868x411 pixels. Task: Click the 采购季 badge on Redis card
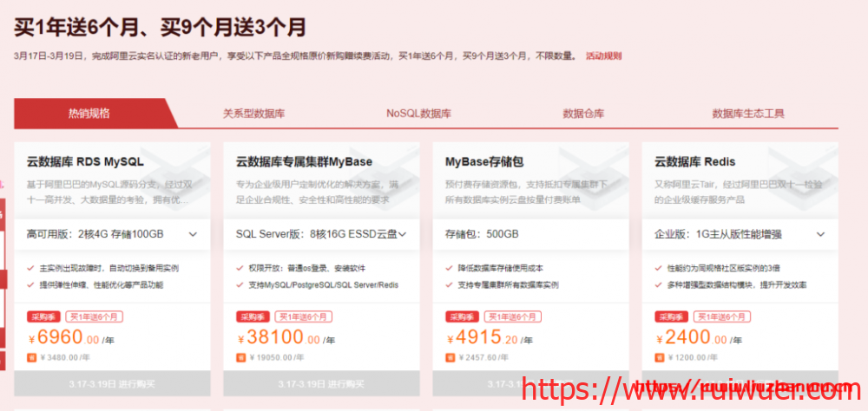tap(671, 317)
